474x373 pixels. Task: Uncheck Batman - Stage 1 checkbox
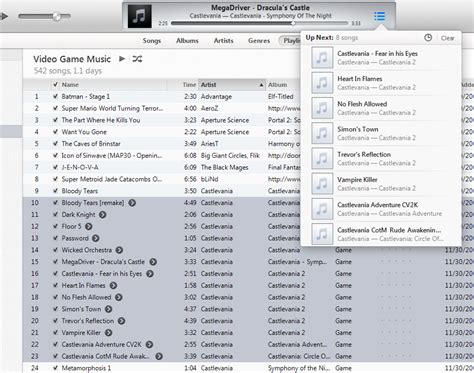55,97
